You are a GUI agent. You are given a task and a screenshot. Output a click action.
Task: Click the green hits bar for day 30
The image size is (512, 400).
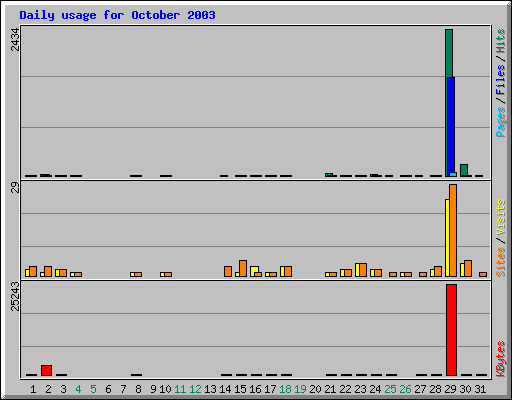[464, 170]
